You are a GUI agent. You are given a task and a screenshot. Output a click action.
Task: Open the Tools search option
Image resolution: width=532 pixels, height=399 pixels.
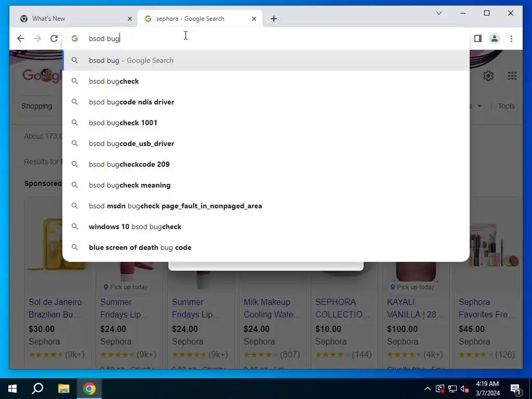click(506, 106)
